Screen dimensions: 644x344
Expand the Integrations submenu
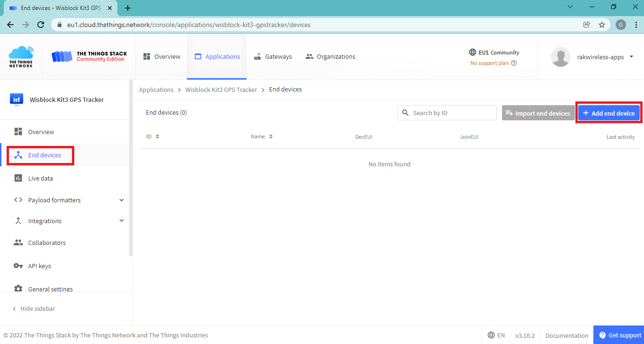[121, 221]
